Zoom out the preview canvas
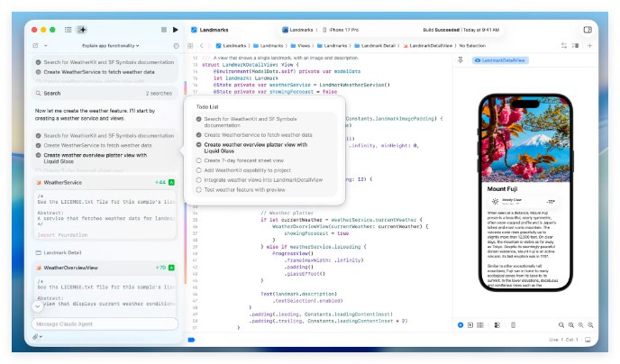This screenshot has width=620, height=364. point(561,325)
